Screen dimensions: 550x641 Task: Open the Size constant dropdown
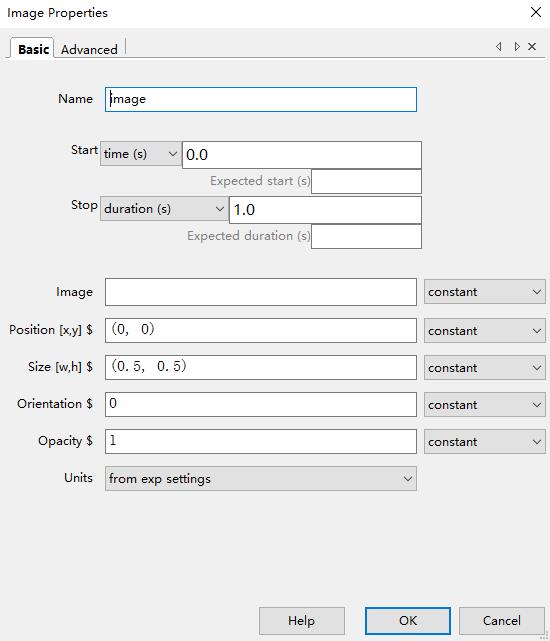485,368
